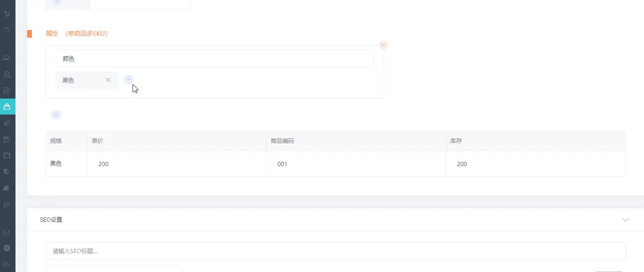The height and width of the screenshot is (272, 644).
Task: Click the 商品编码 field showing 001
Action: tap(356, 164)
